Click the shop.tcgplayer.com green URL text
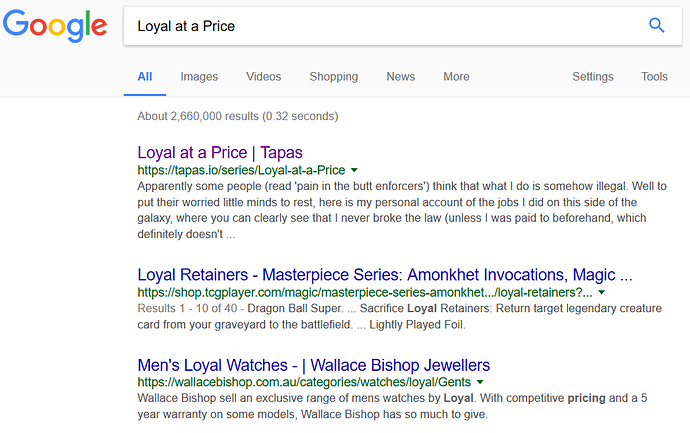 pos(364,292)
